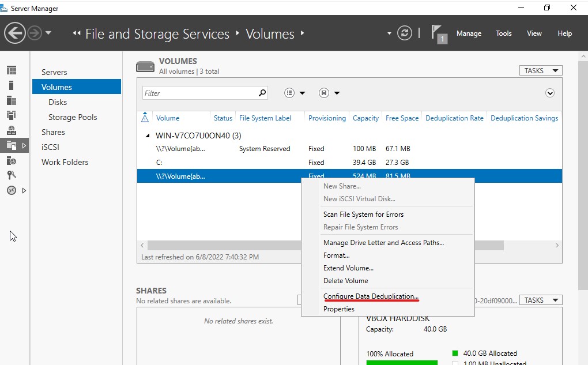588x365 pixels.
Task: Click the vertical scrollbar up arrow
Action: [x=583, y=57]
